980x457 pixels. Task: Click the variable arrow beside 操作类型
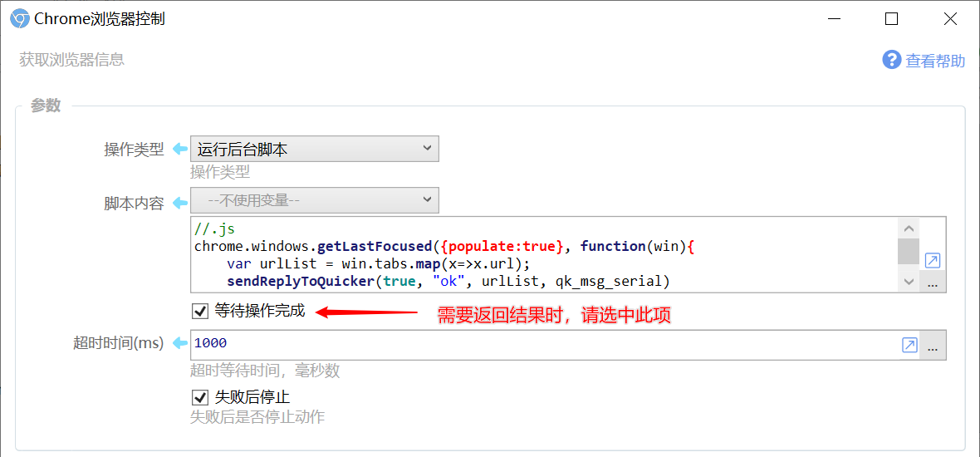click(179, 150)
